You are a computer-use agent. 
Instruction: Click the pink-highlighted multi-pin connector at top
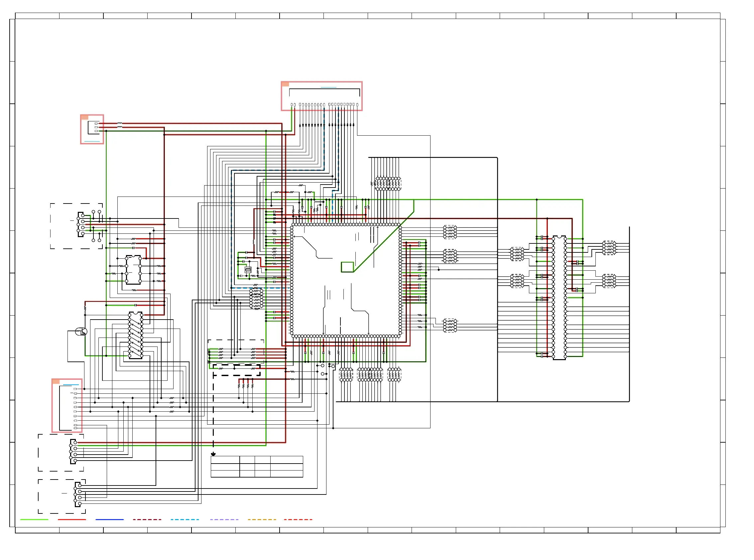click(321, 96)
